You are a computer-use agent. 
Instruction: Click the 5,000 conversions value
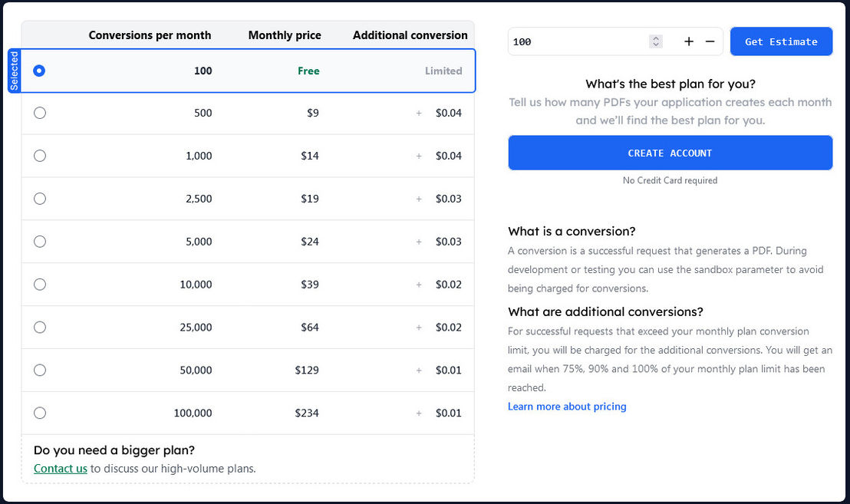pyautogui.click(x=199, y=241)
